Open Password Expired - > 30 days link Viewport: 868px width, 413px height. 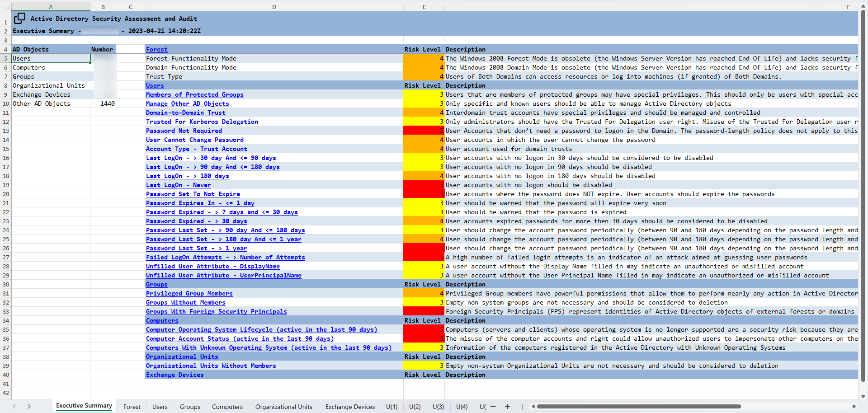pyautogui.click(x=196, y=221)
